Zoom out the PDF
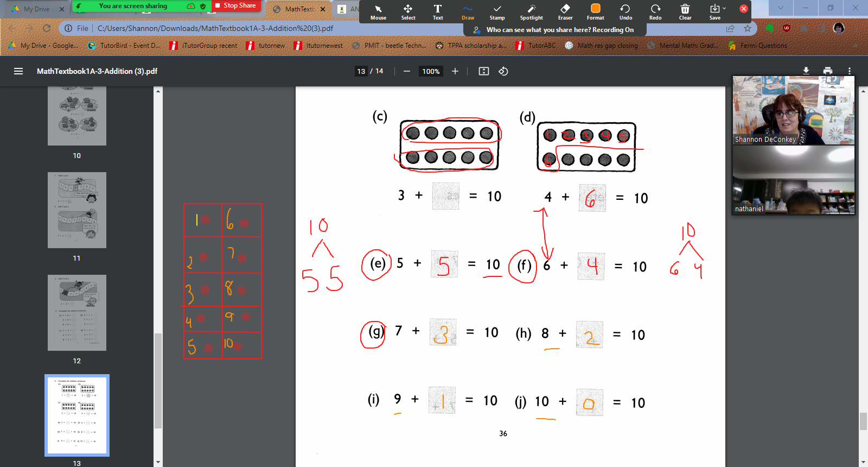The height and width of the screenshot is (467, 868). point(406,71)
